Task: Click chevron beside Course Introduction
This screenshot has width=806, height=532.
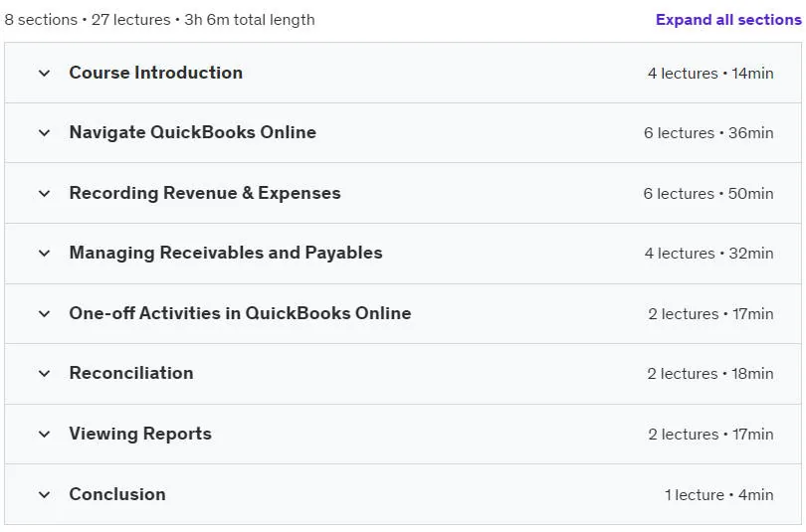Action: (44, 73)
